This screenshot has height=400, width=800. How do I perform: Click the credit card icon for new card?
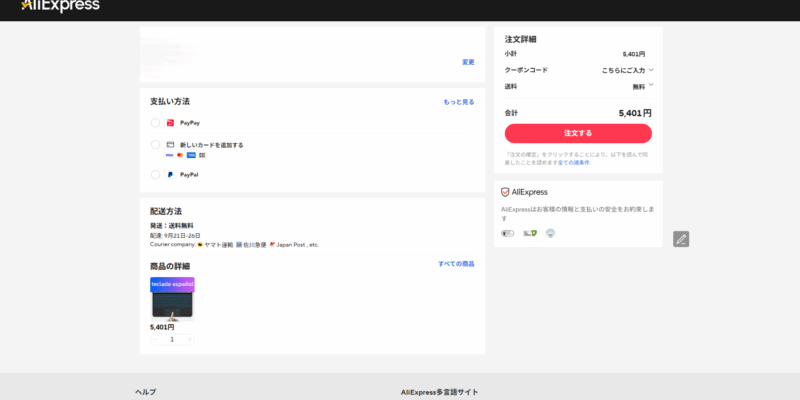[170, 145]
